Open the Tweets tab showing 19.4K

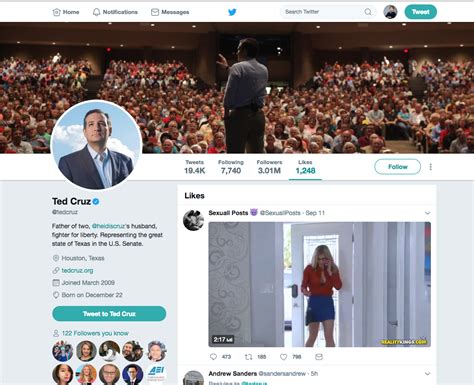[195, 167]
